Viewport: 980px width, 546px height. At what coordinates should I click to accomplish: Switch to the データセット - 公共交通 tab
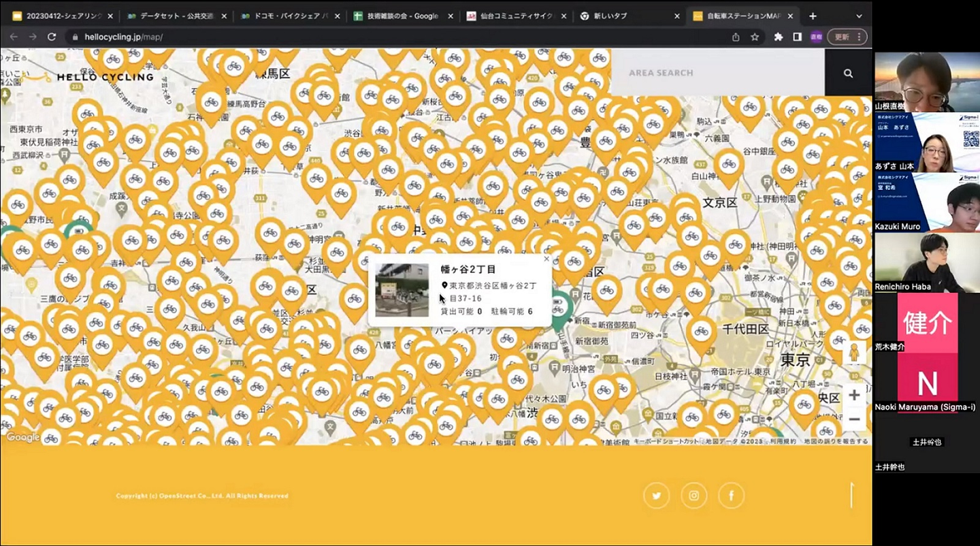click(x=176, y=16)
